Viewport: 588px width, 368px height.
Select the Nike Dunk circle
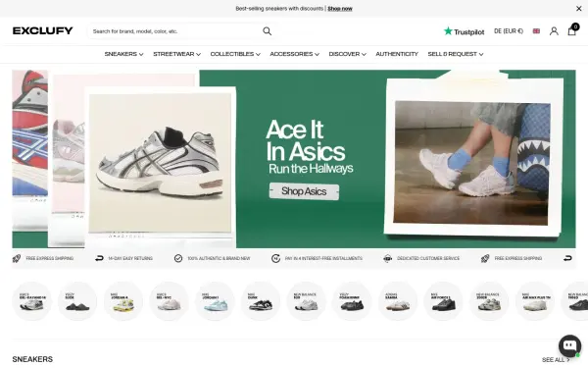point(261,301)
